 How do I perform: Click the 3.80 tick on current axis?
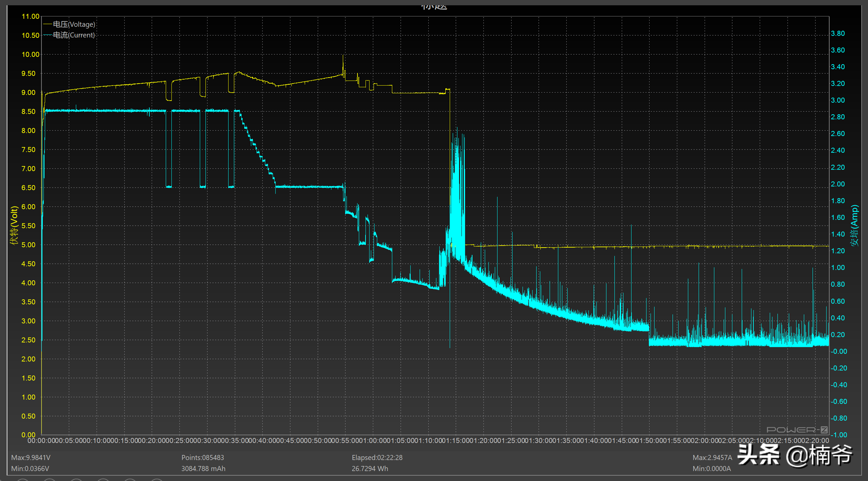coord(838,33)
